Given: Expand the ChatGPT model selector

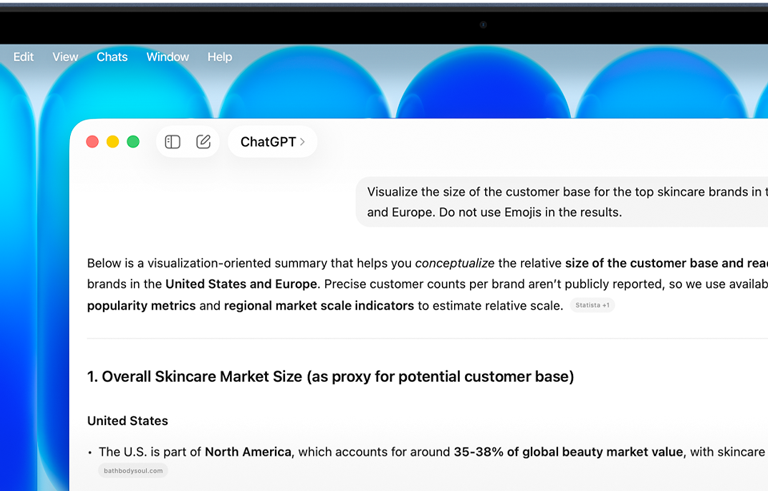Looking at the screenshot, I should (x=272, y=142).
